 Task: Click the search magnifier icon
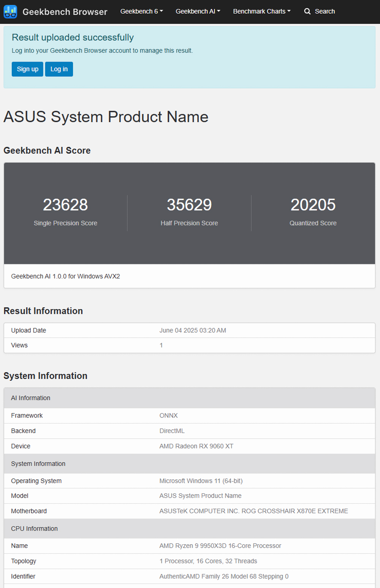click(x=307, y=11)
